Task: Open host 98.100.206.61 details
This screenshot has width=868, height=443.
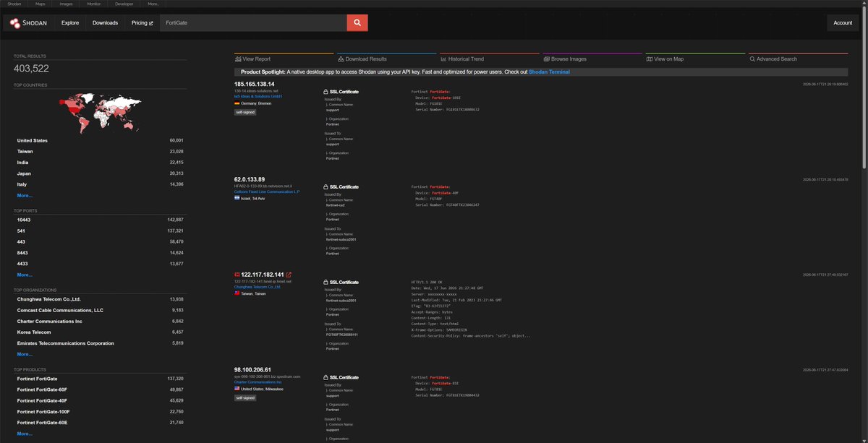Action: (x=252, y=370)
